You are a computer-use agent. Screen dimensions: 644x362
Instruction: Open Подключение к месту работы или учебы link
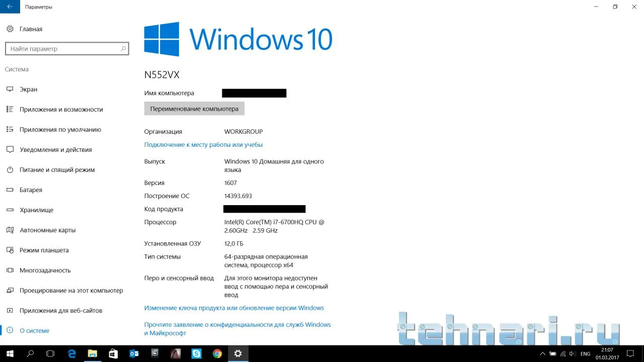click(203, 145)
